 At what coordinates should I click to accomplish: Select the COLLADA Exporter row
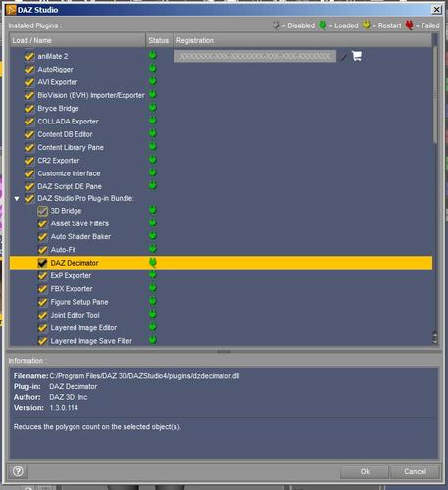click(x=221, y=122)
